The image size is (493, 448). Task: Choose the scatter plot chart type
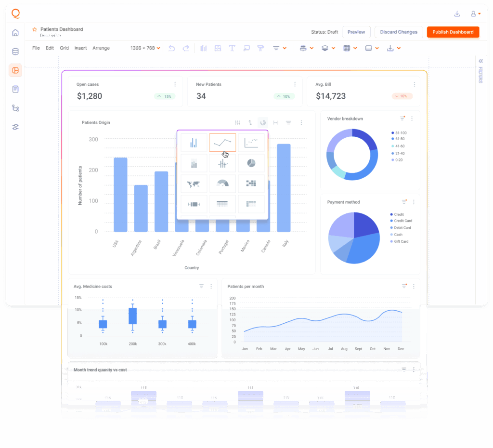click(251, 143)
